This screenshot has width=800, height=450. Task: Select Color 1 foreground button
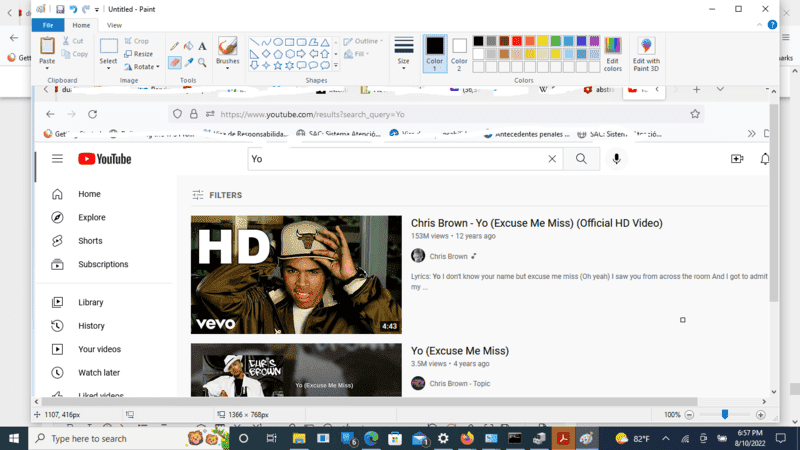[435, 54]
